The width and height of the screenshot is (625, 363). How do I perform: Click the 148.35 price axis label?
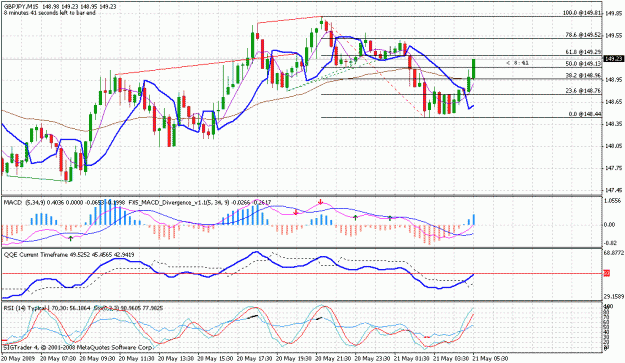614,124
